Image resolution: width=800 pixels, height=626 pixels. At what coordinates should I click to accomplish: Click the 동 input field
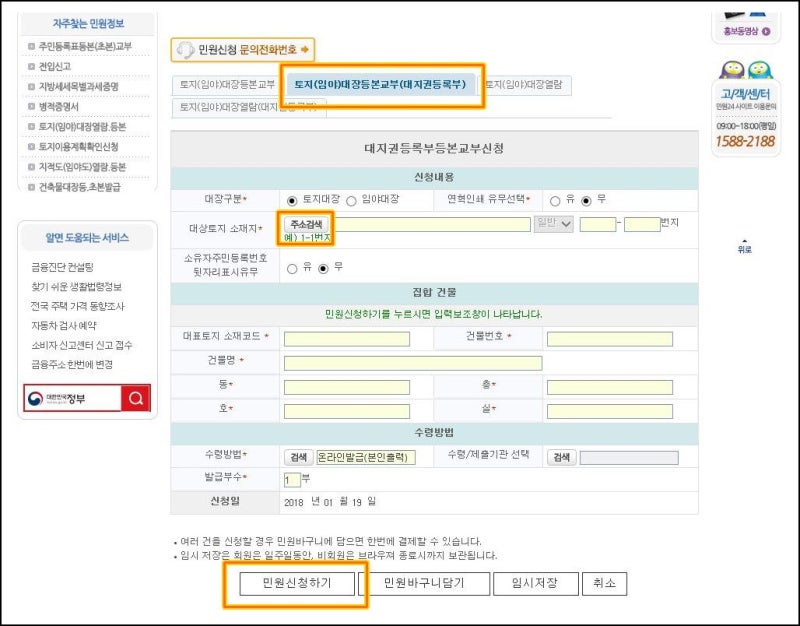tap(347, 387)
